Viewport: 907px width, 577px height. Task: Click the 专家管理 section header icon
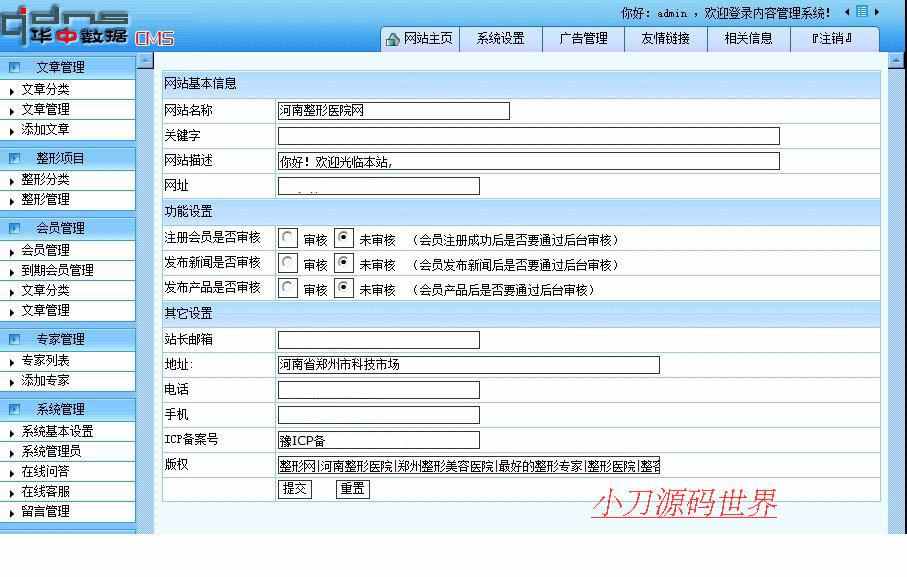coord(14,339)
